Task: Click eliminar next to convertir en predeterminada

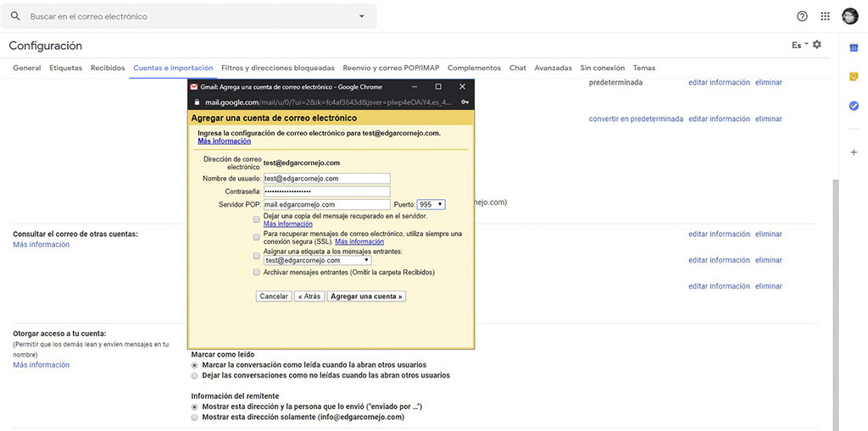Action: click(769, 119)
